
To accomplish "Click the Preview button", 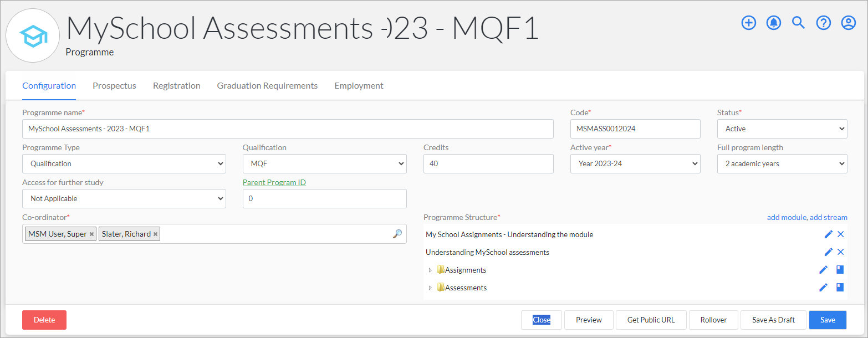I will (x=589, y=320).
